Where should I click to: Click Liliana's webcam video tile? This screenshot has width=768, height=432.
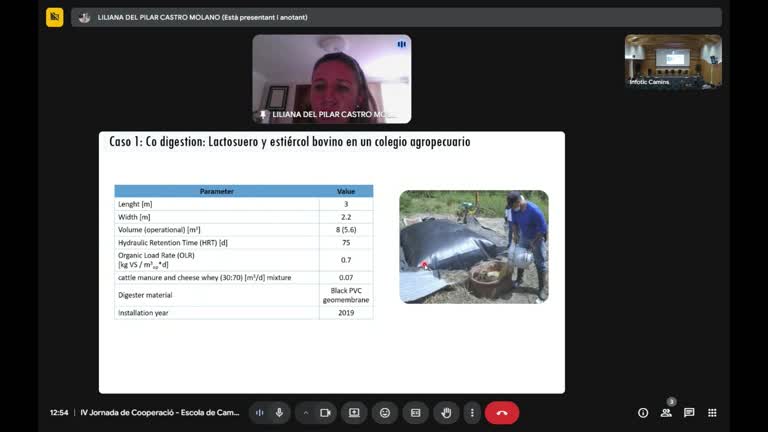[331, 78]
